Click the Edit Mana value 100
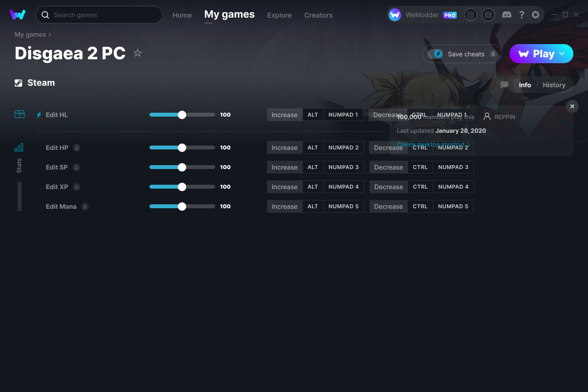588x392 pixels. tap(225, 206)
